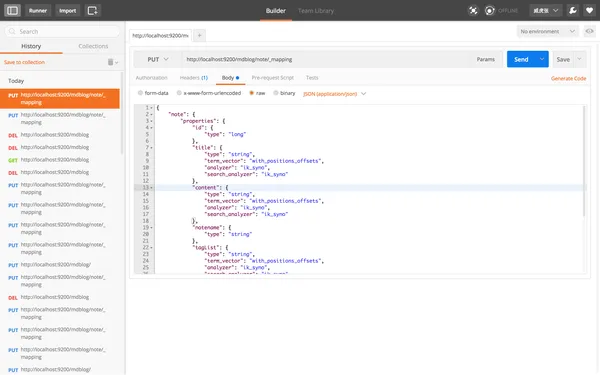This screenshot has height=375, width=600.
Task: Click the Save button
Action: 563,59
